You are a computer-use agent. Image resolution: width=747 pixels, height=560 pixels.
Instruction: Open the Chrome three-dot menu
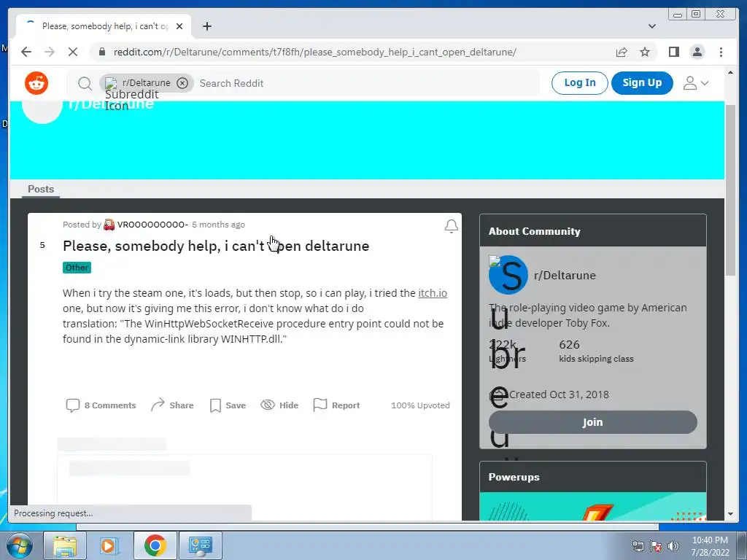click(721, 52)
